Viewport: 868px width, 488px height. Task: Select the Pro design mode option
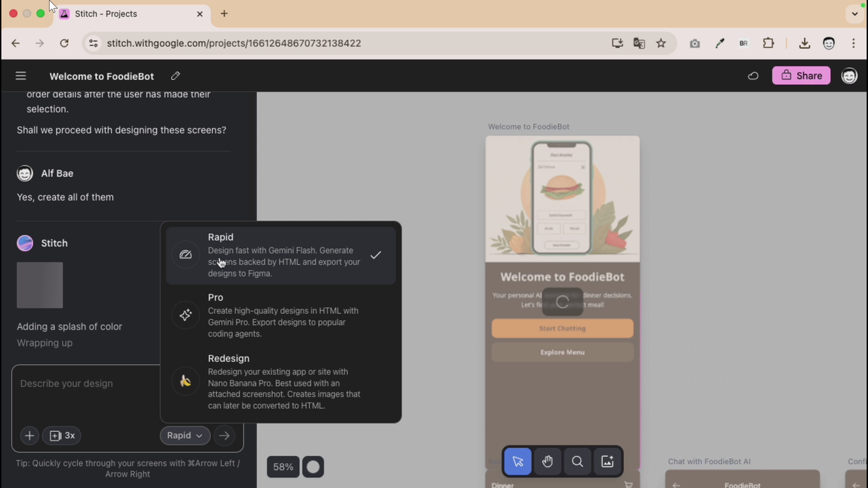point(281,315)
